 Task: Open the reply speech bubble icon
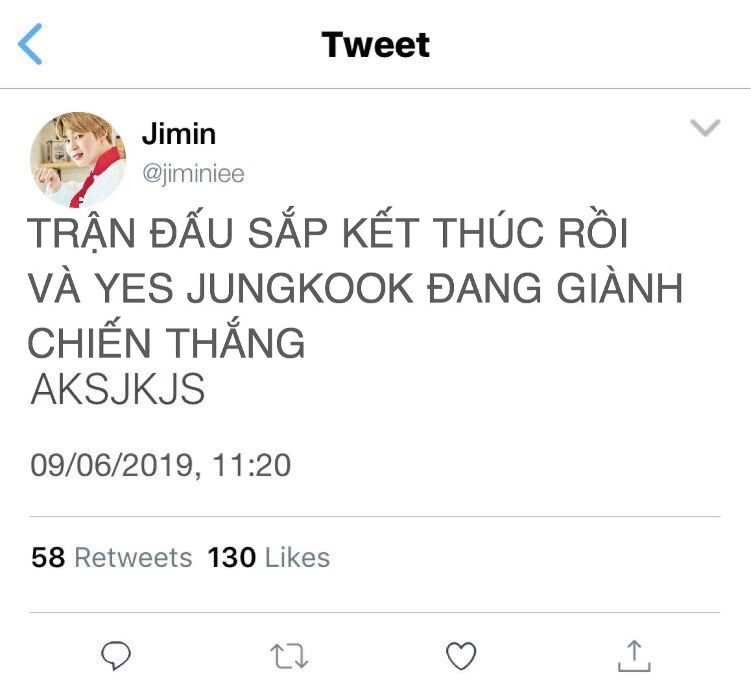click(116, 655)
